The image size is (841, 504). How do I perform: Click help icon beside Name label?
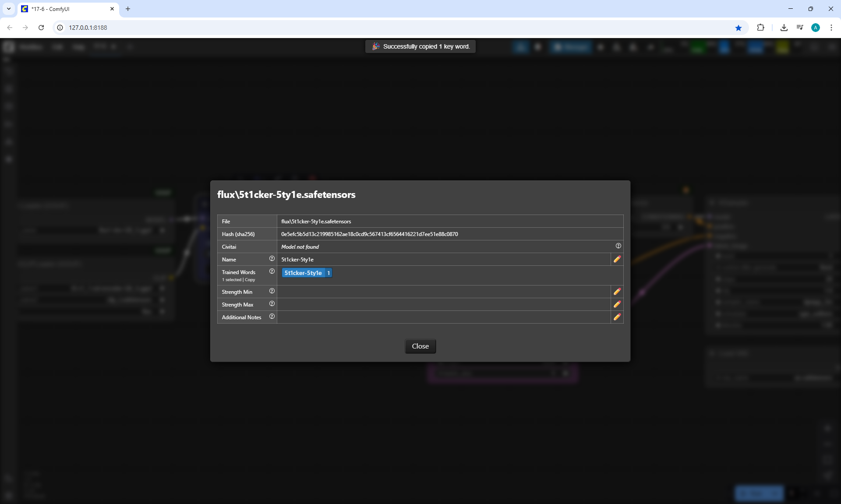coord(272,259)
